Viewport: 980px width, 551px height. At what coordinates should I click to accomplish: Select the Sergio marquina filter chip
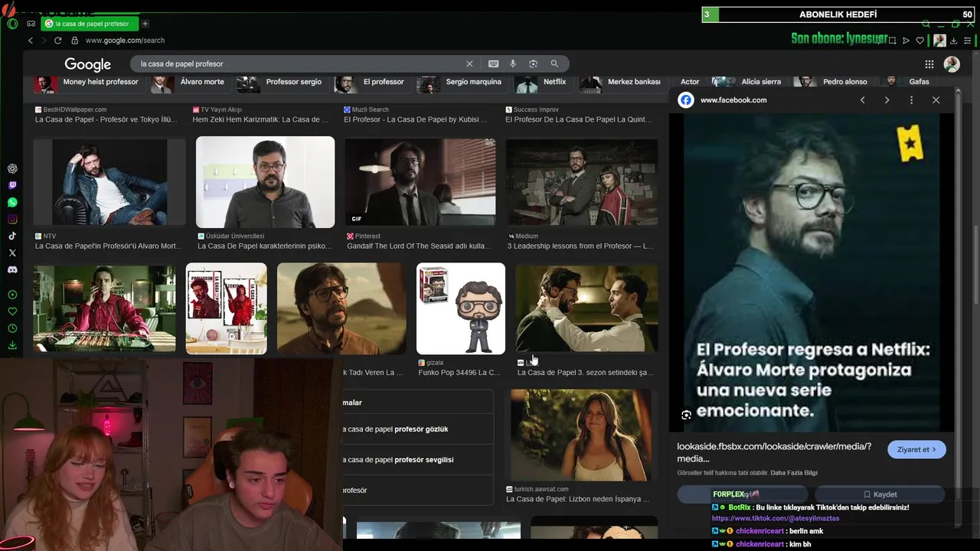coord(460,83)
